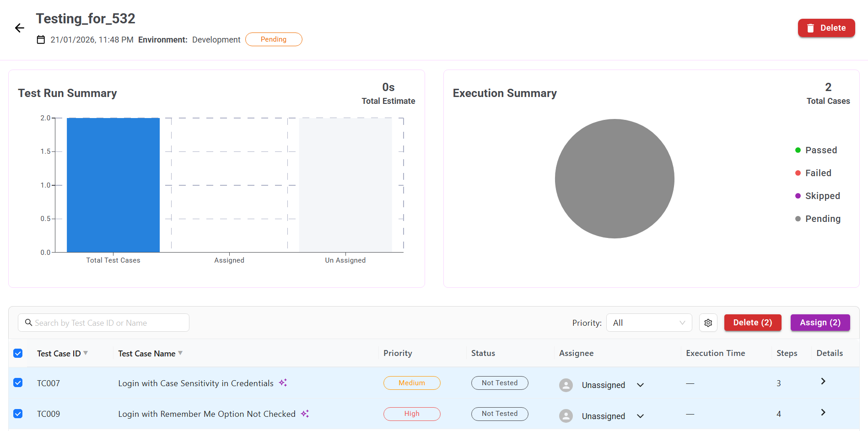Sort by Test Case ID column
The image size is (868, 431).
point(86,353)
